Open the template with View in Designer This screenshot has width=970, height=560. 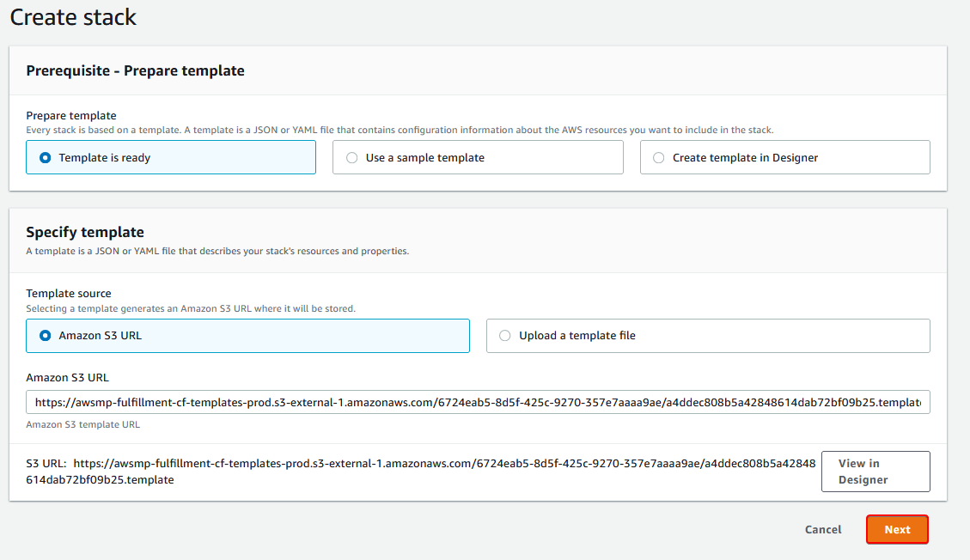click(x=875, y=472)
